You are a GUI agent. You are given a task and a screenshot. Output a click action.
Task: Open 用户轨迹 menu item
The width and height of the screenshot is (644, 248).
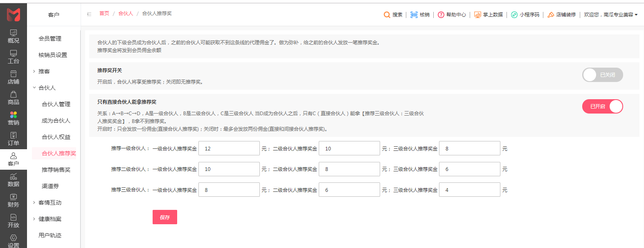coord(50,235)
